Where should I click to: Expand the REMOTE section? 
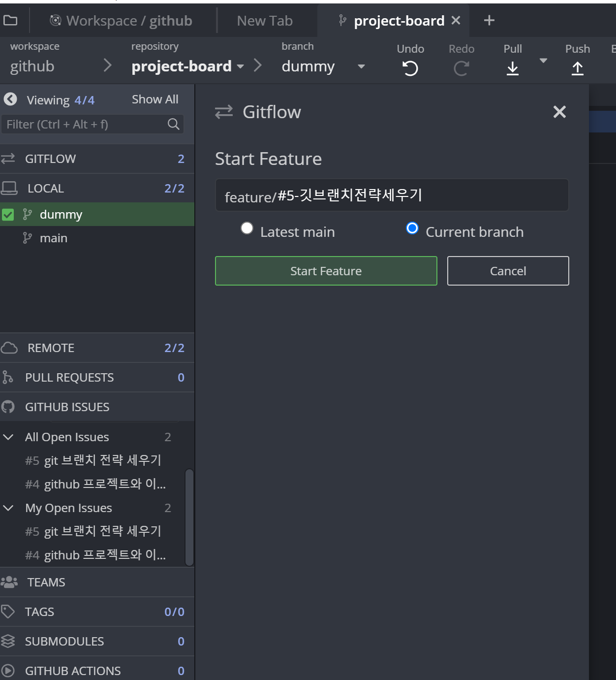[97, 348]
